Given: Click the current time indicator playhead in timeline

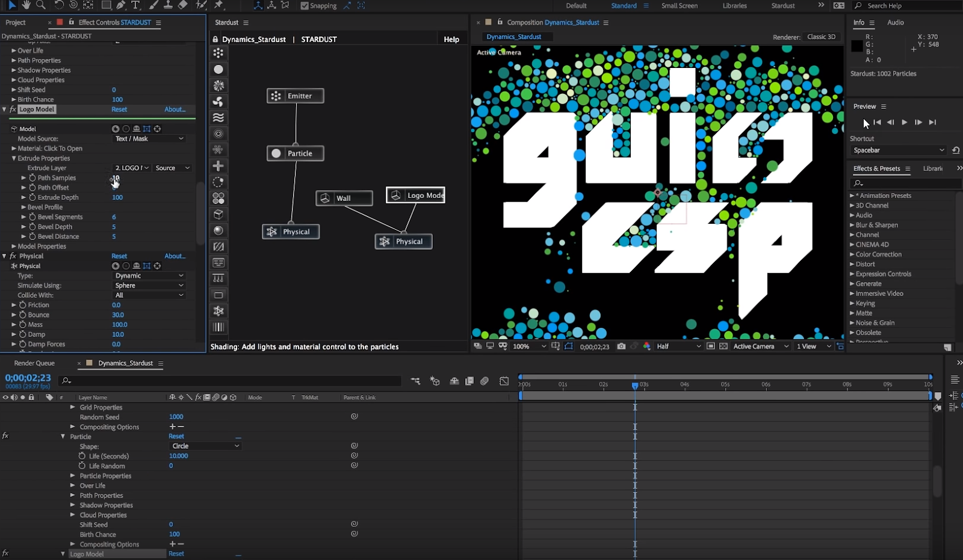Looking at the screenshot, I should coord(635,385).
